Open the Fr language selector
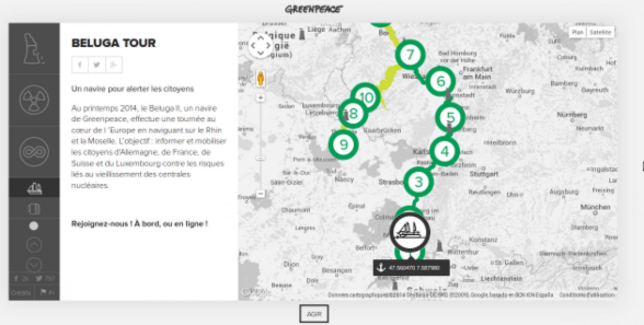The width and height of the screenshot is (644, 325). click(x=47, y=293)
